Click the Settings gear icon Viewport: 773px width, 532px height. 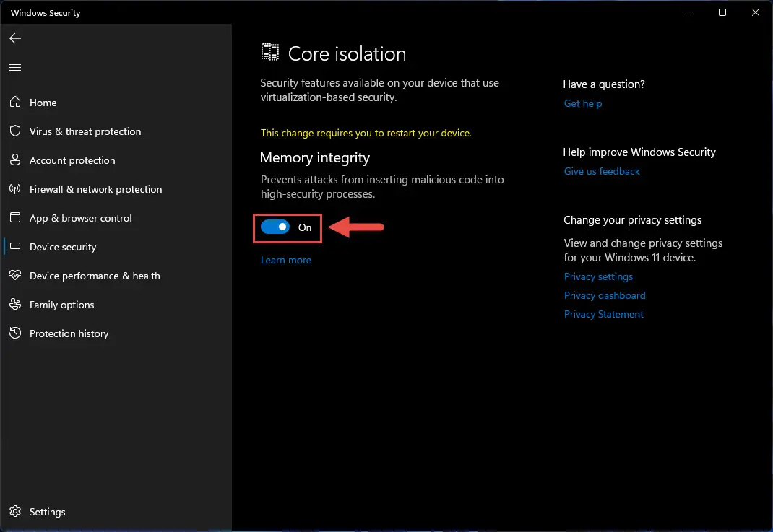[15, 511]
